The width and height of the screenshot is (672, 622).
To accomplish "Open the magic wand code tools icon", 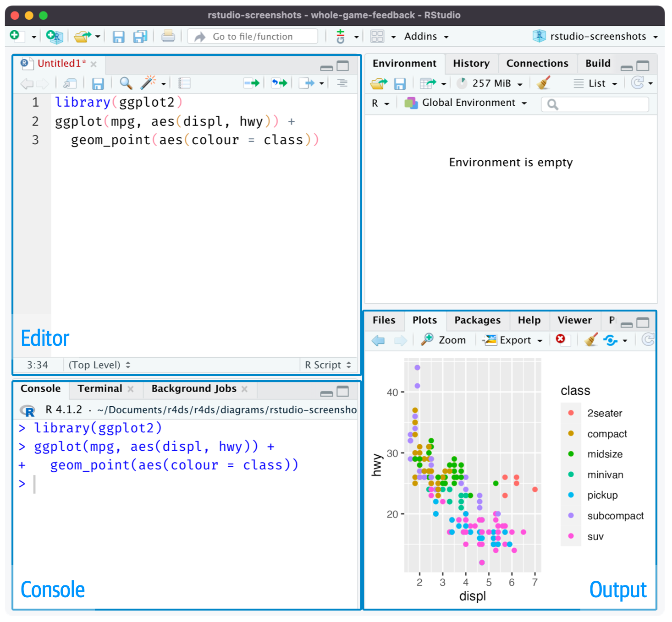I will (x=148, y=83).
